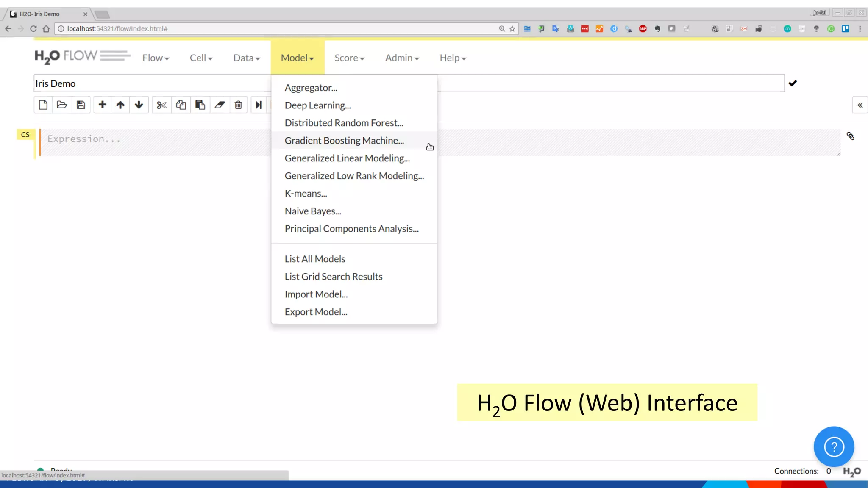
Task: Choose Import Model...
Action: pyautogui.click(x=354, y=294)
